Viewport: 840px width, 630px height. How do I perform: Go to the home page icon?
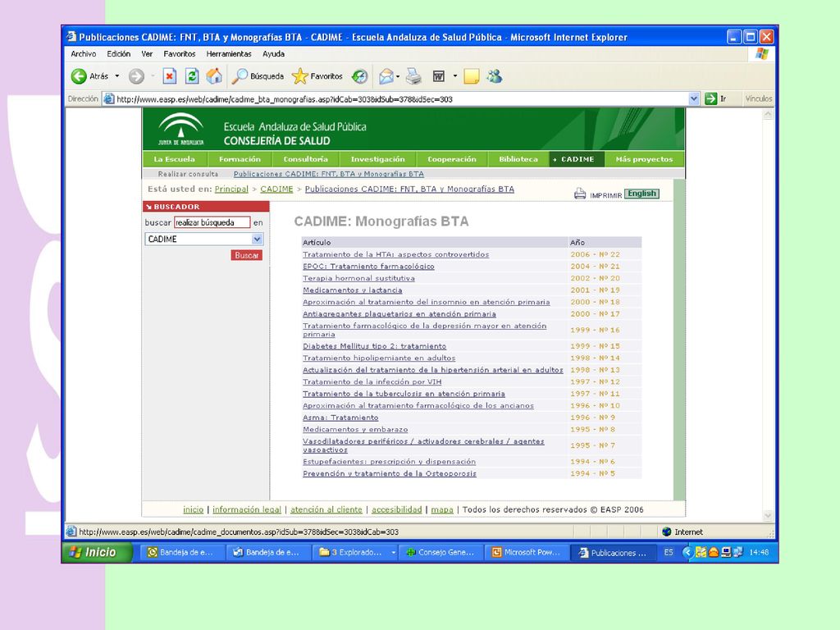214,76
